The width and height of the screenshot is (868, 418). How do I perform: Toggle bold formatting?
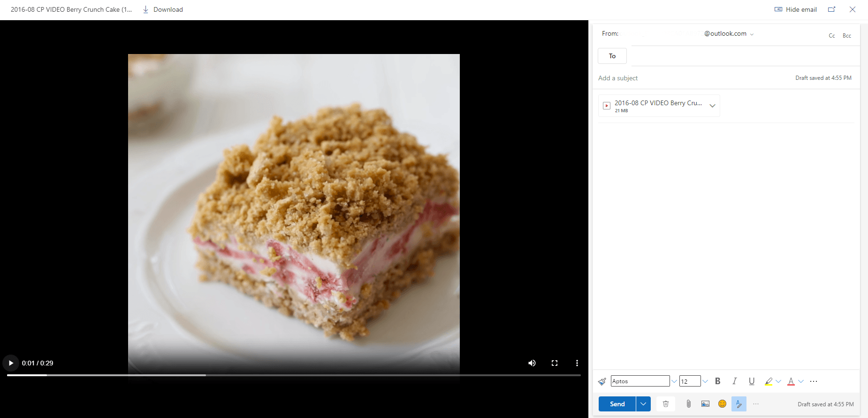tap(717, 381)
